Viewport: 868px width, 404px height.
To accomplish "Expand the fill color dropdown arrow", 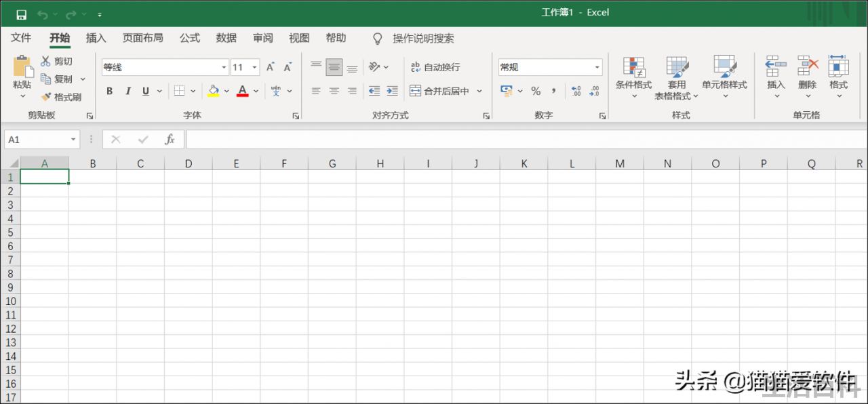I will 227,91.
